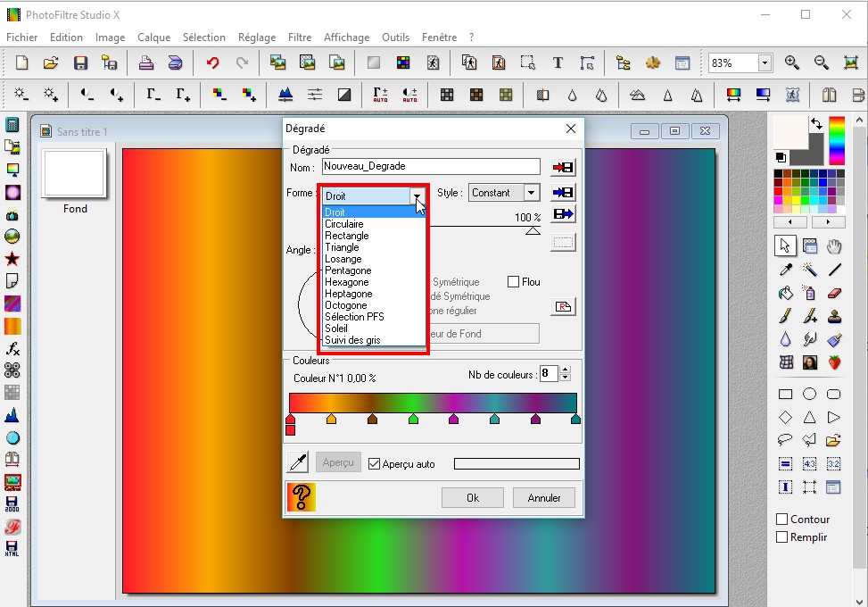
Task: Select the Eraser tool
Action: (835, 293)
